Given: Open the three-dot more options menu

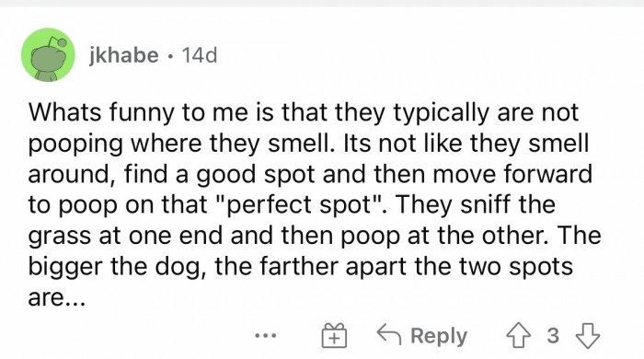Looking at the screenshot, I should (x=265, y=336).
